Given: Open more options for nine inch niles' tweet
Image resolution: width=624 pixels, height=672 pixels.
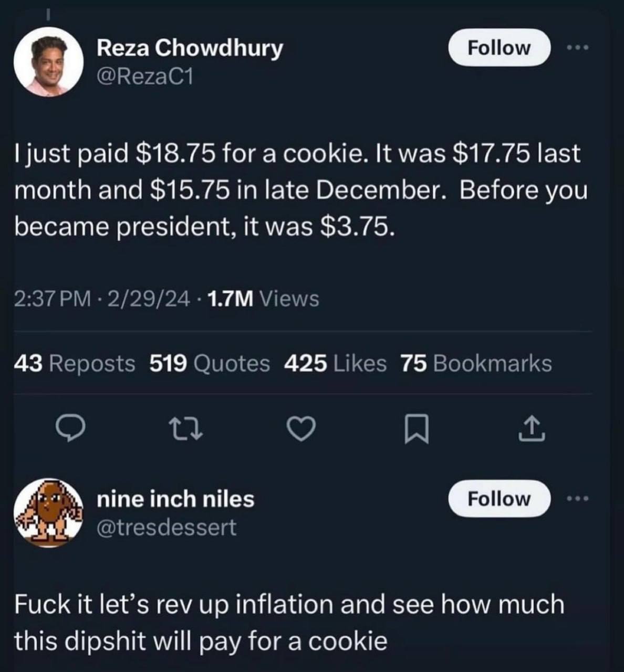Looking at the screenshot, I should (x=578, y=499).
